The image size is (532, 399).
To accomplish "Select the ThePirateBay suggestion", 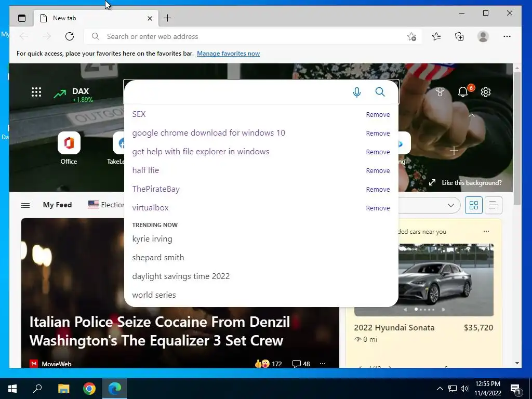I will pos(156,189).
